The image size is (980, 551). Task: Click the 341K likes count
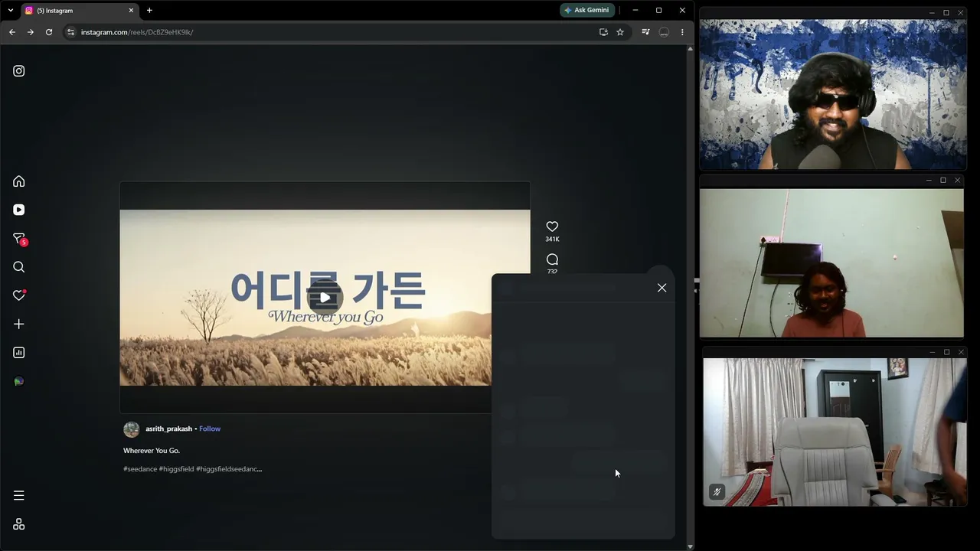coord(552,240)
